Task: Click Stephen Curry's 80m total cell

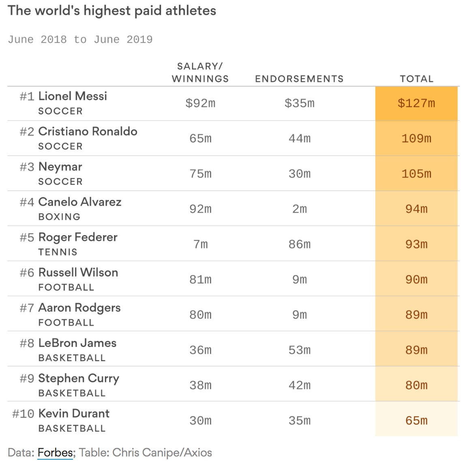Action: tap(416, 385)
